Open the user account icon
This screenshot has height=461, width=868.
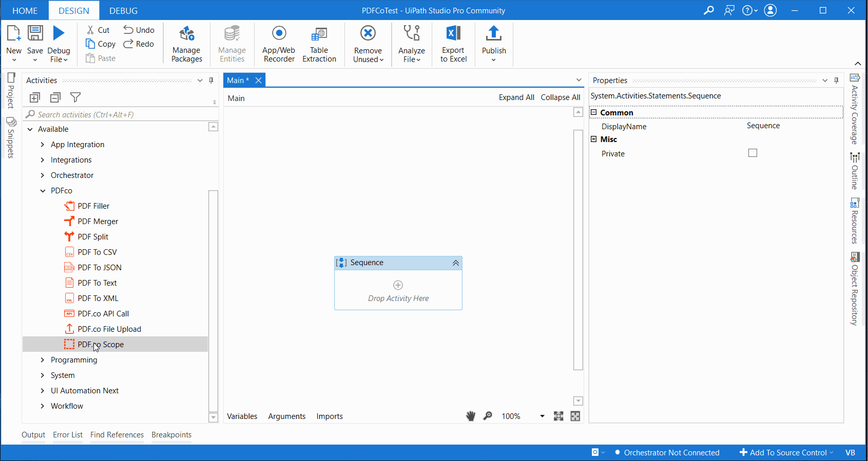coord(770,10)
